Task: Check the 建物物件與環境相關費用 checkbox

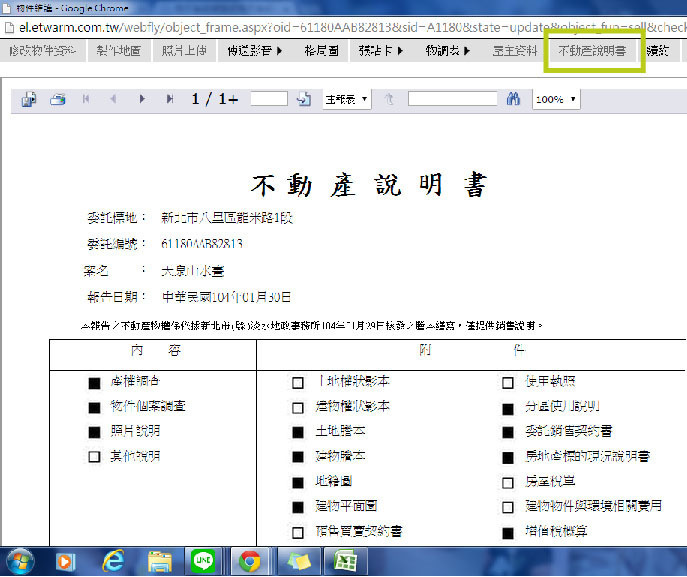Action: (508, 507)
